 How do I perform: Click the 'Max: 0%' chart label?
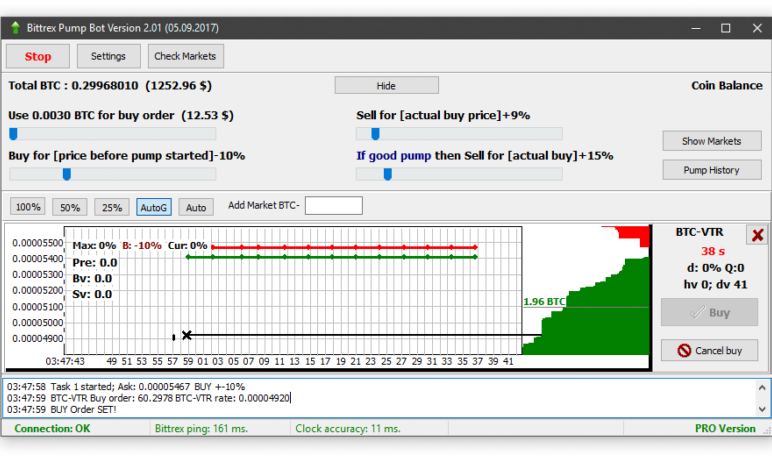tap(94, 245)
